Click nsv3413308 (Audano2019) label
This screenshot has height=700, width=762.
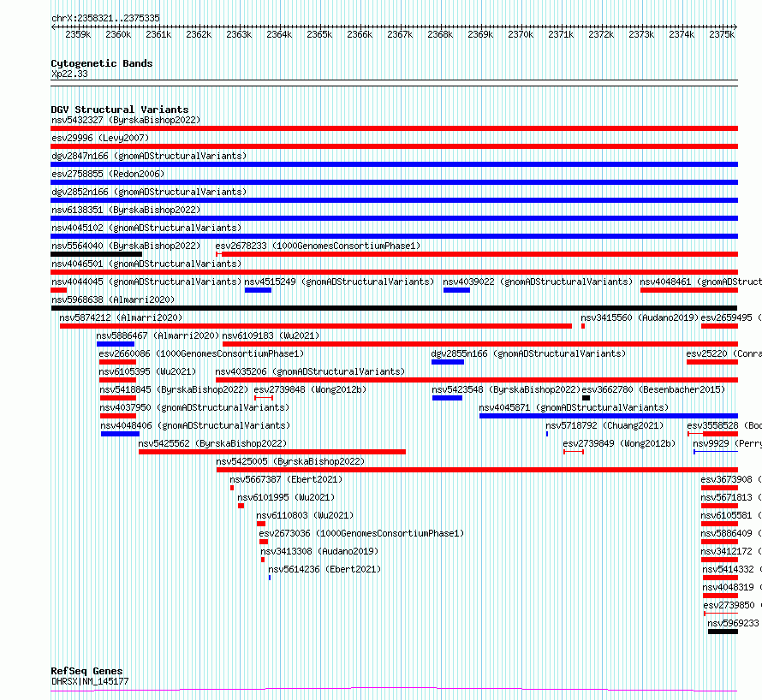pos(319,551)
